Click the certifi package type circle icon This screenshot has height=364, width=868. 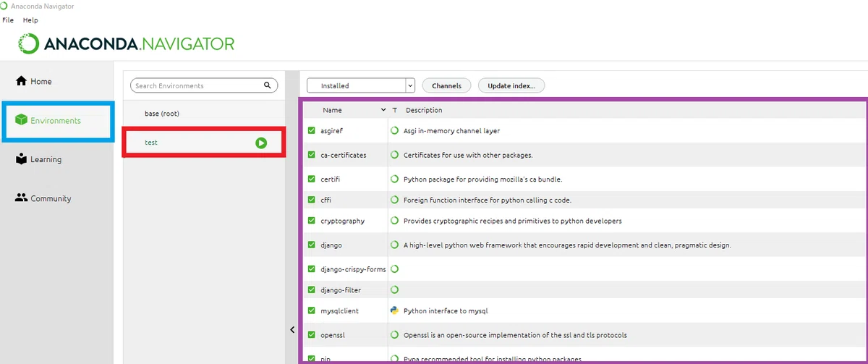[x=395, y=179]
